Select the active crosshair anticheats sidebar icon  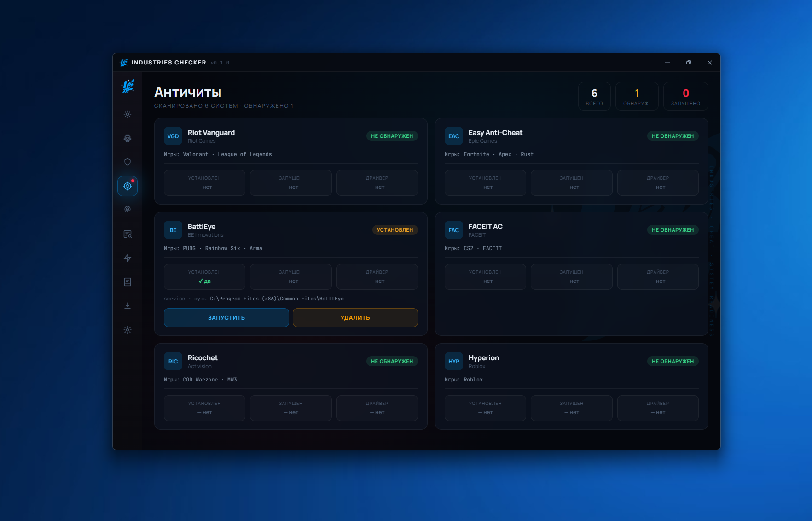pos(128,186)
